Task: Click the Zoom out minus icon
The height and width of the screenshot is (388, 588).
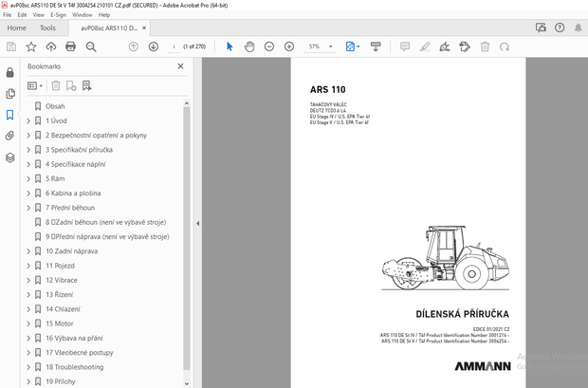Action: tap(269, 46)
